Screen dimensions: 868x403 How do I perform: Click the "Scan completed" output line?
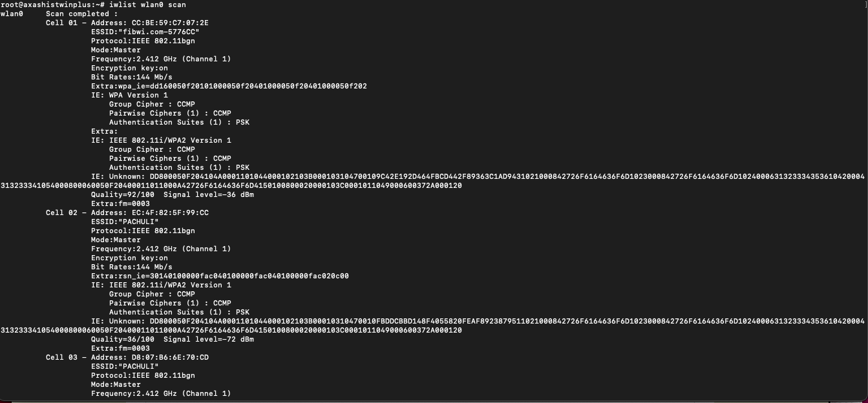82,14
